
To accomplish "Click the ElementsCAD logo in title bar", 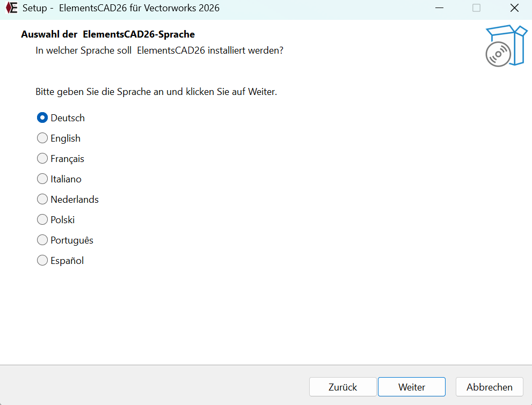I will pyautogui.click(x=11, y=8).
